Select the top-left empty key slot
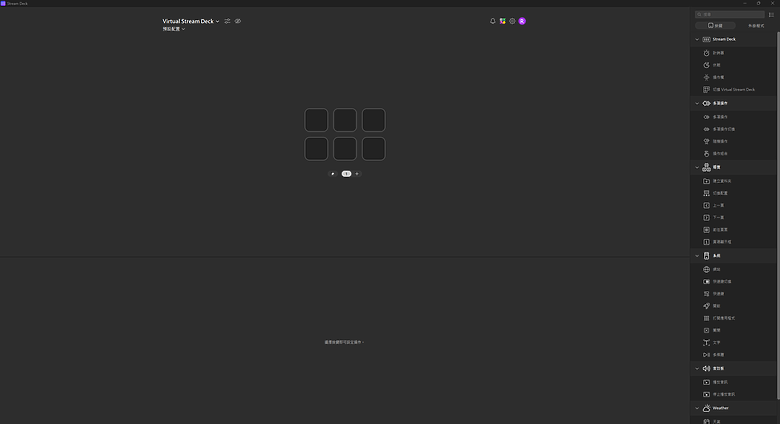This screenshot has height=424, width=780. [316, 120]
